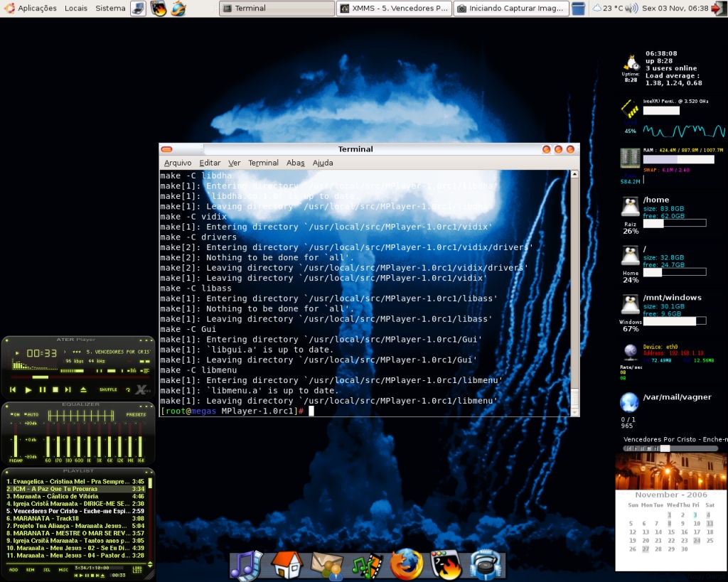Open the Editar menu in Terminal
728x582 pixels.
210,163
